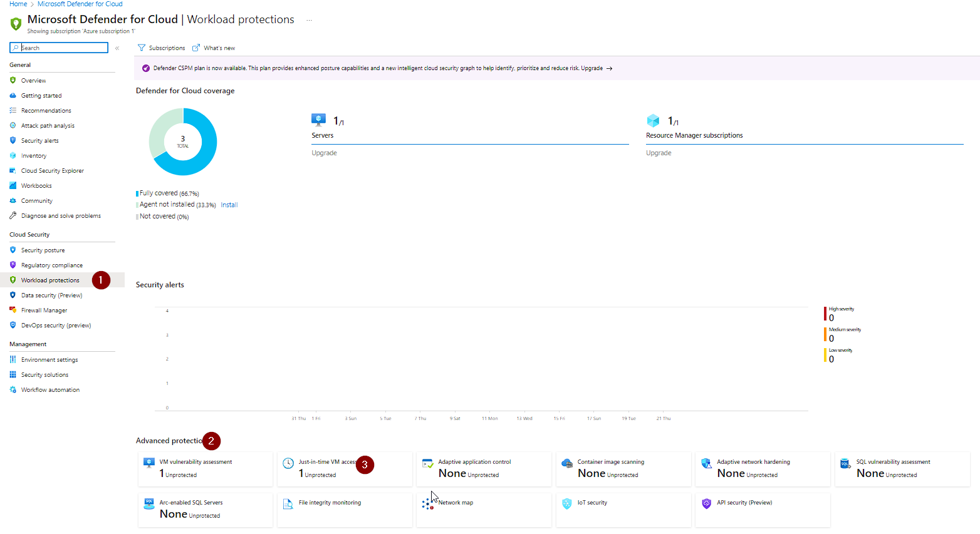Screen dimensions: 980x534
Task: Click the Diagnose and solve problems wrench icon
Action: coord(13,215)
